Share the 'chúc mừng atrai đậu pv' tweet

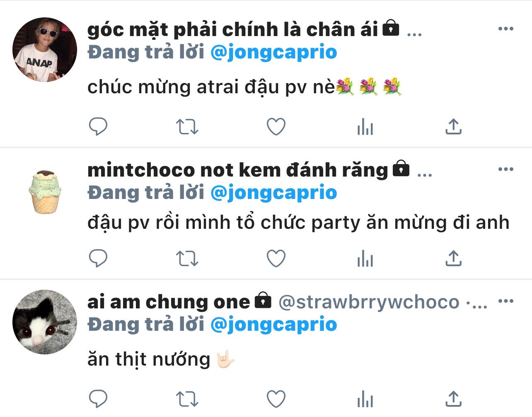(453, 126)
